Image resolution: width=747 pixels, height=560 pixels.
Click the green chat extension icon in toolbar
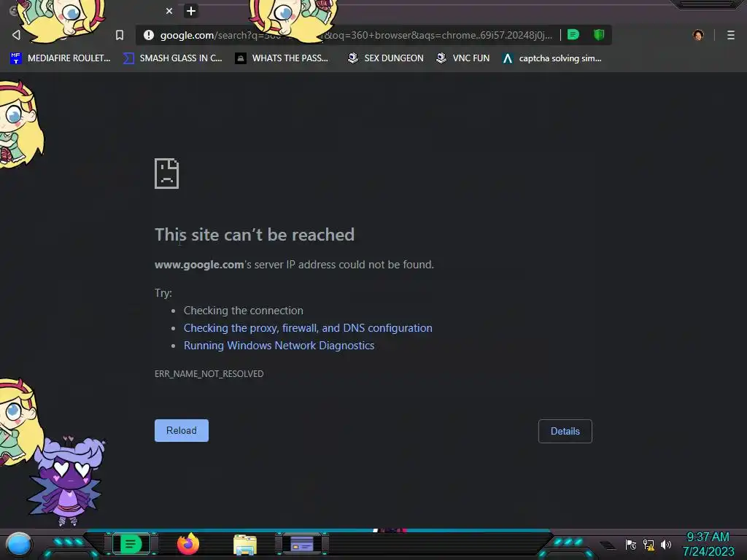click(573, 35)
